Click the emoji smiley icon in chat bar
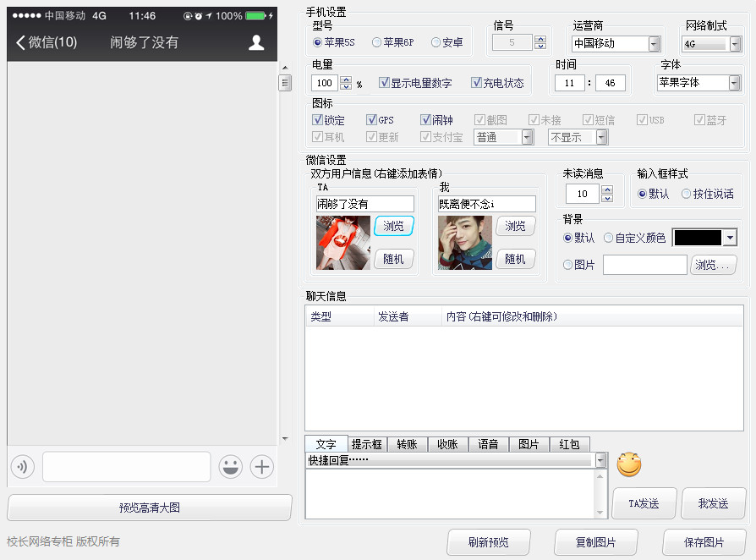The image size is (756, 560). [x=230, y=466]
